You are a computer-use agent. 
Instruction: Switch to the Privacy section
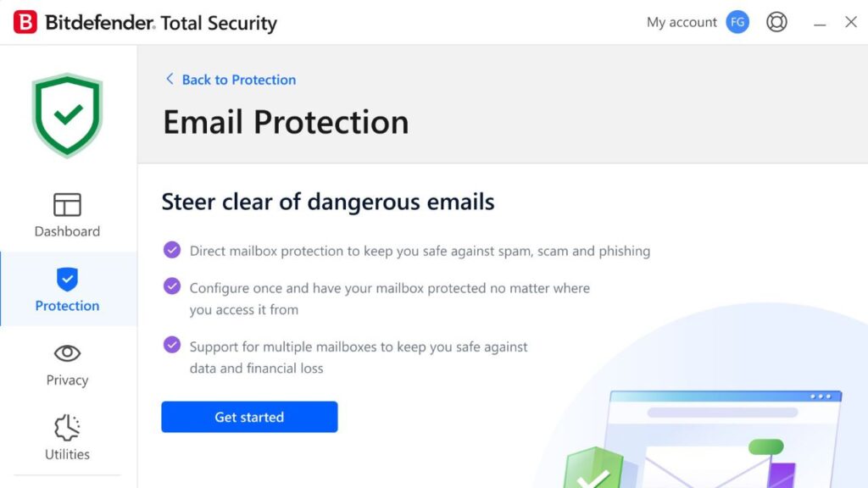tap(66, 366)
